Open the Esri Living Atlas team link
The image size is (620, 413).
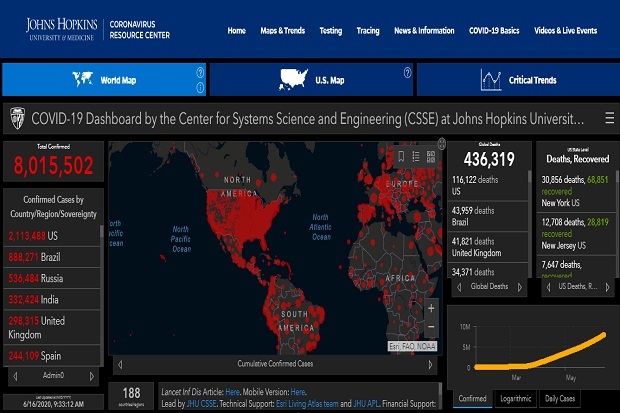[307, 404]
